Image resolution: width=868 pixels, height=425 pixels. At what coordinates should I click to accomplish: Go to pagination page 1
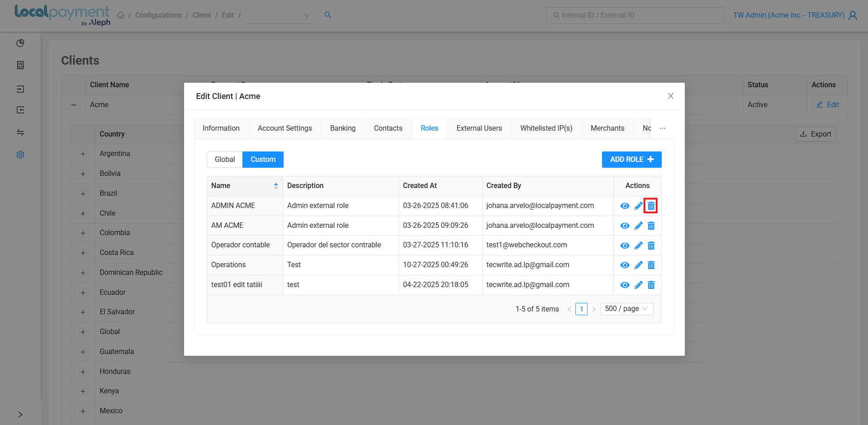(581, 309)
